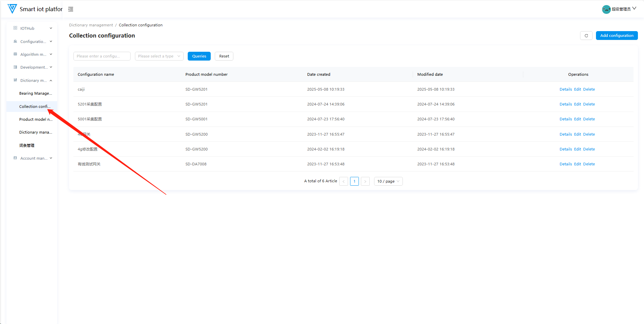The height and width of the screenshot is (324, 644).
Task: Click the Development menu icon
Action: pyautogui.click(x=15, y=67)
